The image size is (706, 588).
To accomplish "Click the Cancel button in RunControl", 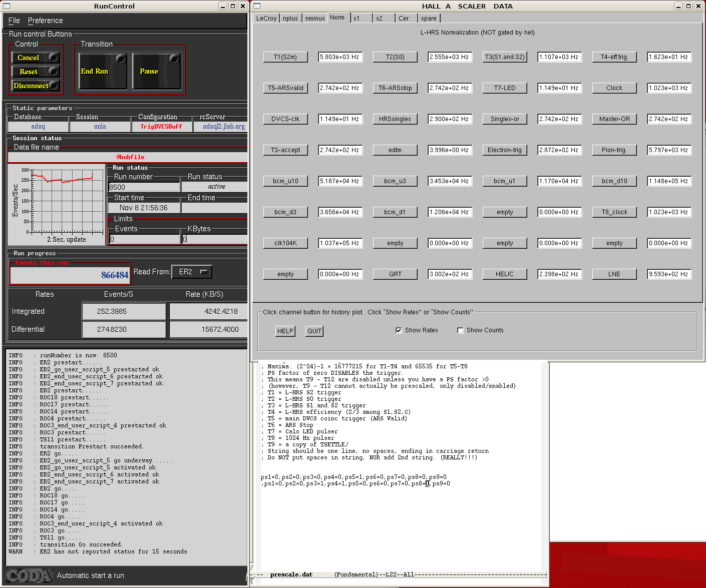I will tap(36, 58).
